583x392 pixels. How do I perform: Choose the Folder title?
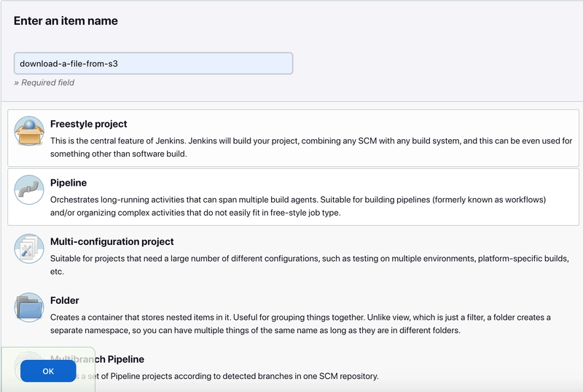[65, 300]
